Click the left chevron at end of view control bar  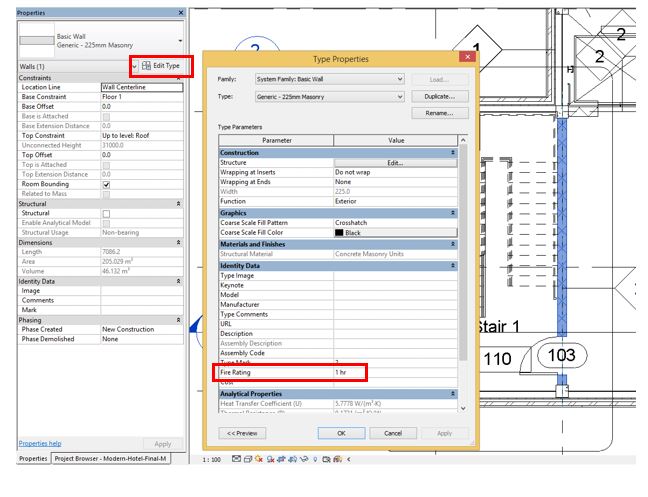pyautogui.click(x=349, y=459)
